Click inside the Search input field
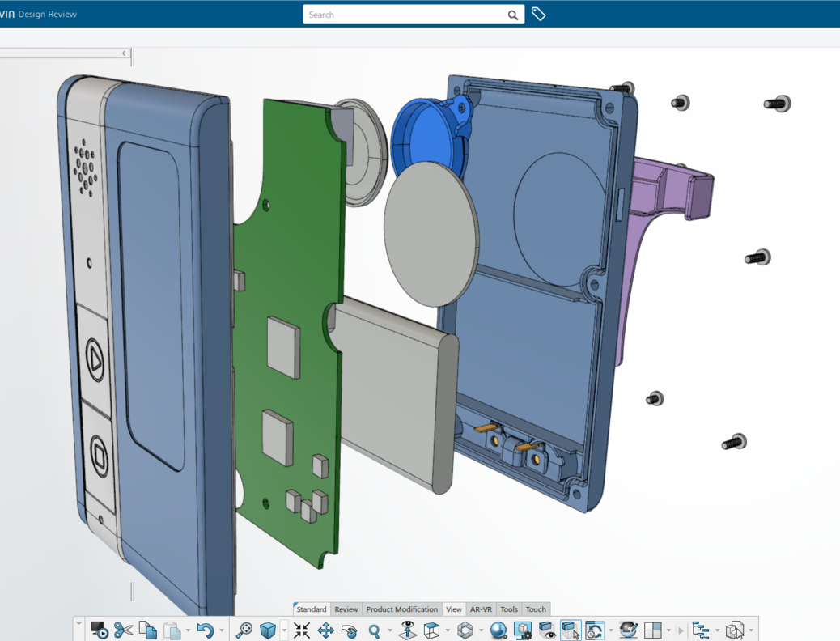Viewport: 840px width, 641px height. coord(403,15)
